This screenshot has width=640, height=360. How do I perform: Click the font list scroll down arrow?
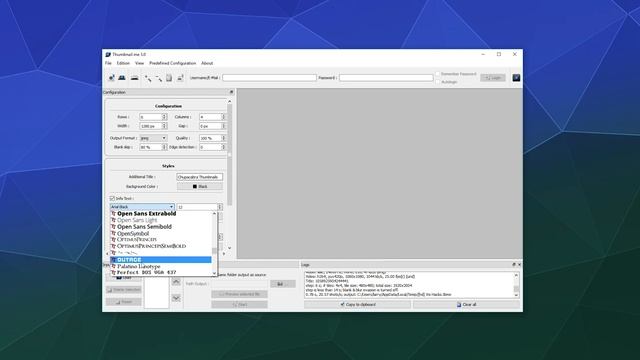click(x=214, y=273)
